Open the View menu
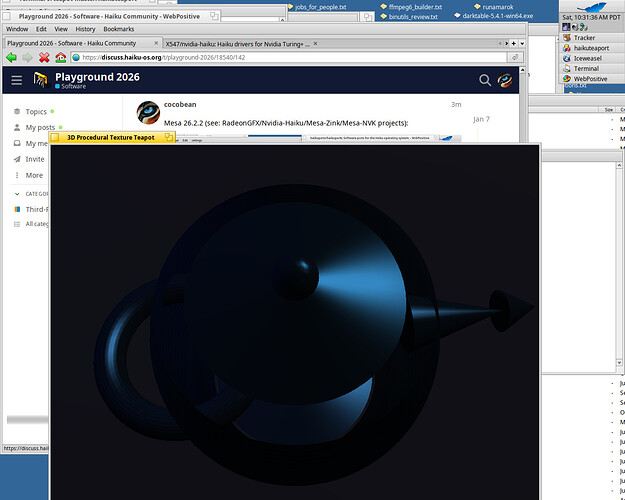The image size is (625, 500). 61,29
